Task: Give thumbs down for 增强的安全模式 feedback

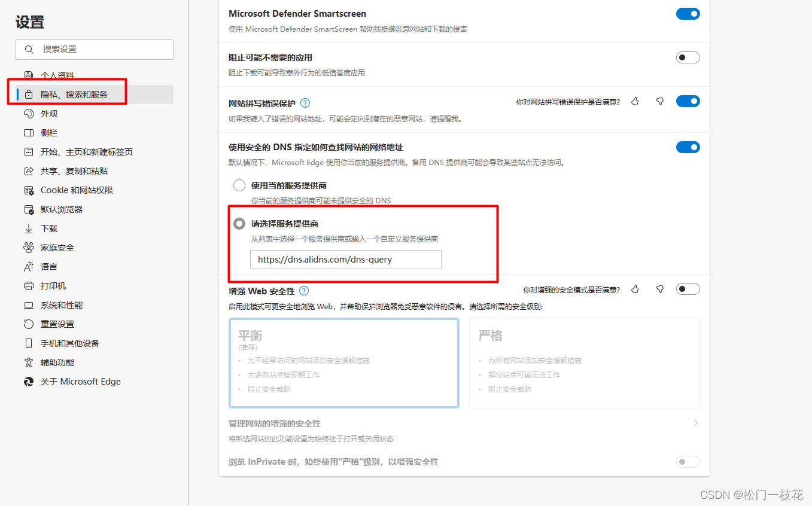Action: coord(660,289)
